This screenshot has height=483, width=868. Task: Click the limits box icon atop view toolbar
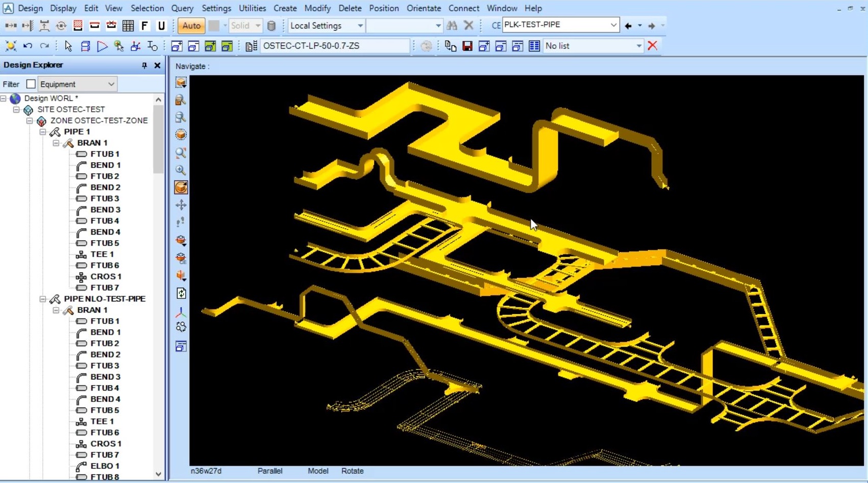(x=181, y=83)
